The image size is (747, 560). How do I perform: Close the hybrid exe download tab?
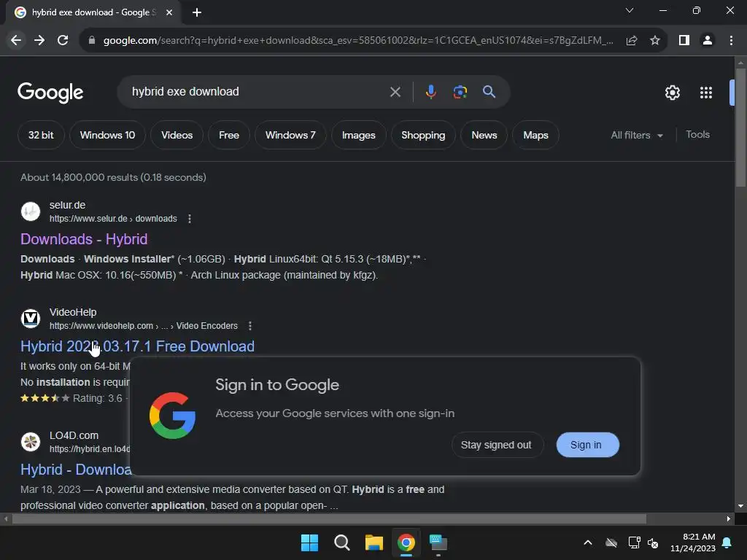click(x=169, y=12)
